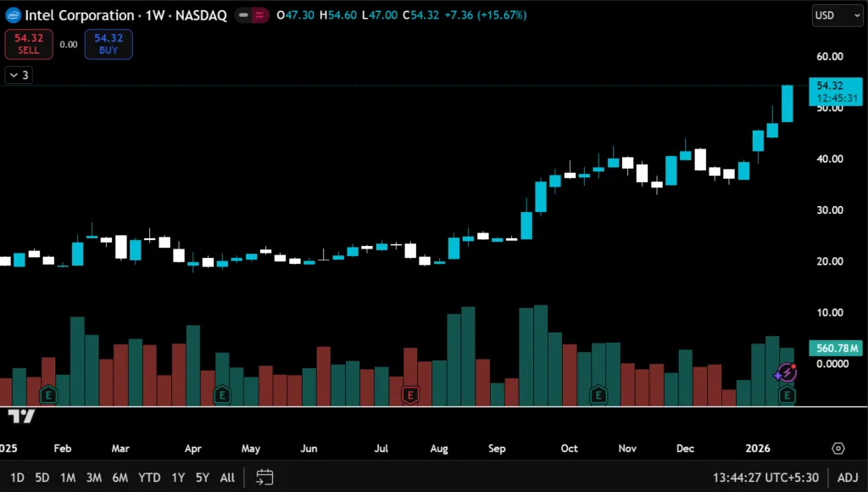Image resolution: width=868 pixels, height=492 pixels.
Task: Click the purple lightning bolt icon
Action: coord(786,372)
